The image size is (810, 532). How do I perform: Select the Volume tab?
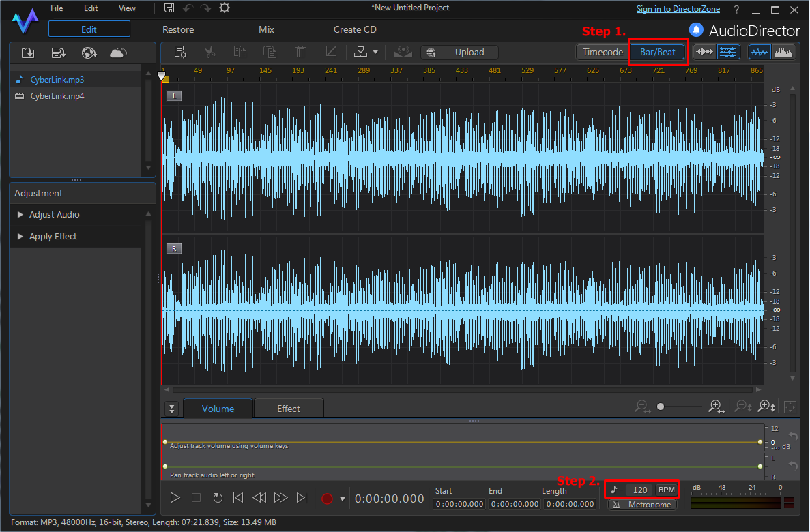(218, 409)
